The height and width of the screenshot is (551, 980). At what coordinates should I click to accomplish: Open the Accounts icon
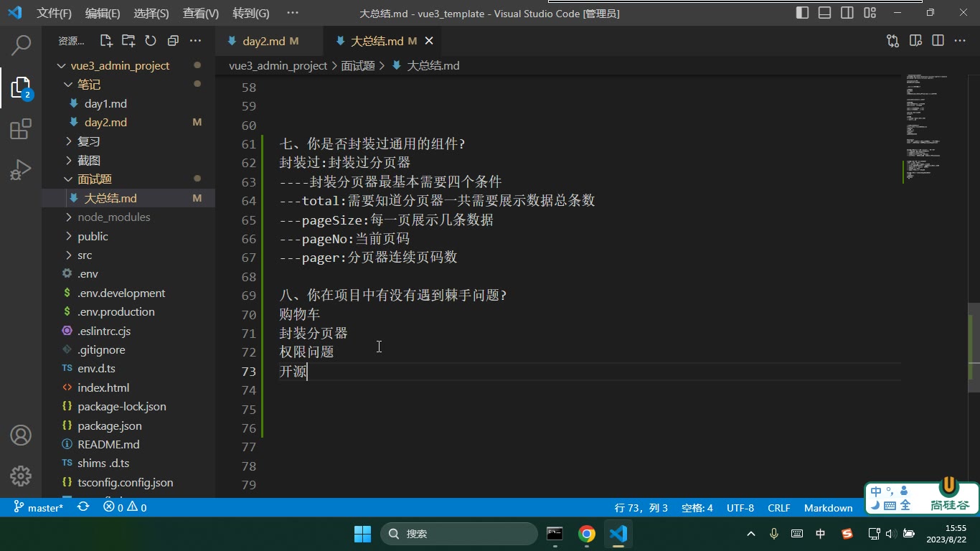(x=21, y=435)
